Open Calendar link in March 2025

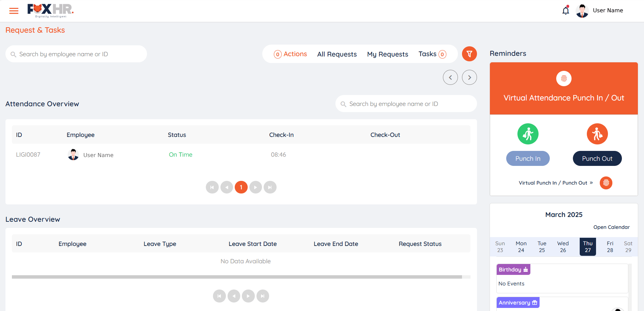pyautogui.click(x=611, y=227)
